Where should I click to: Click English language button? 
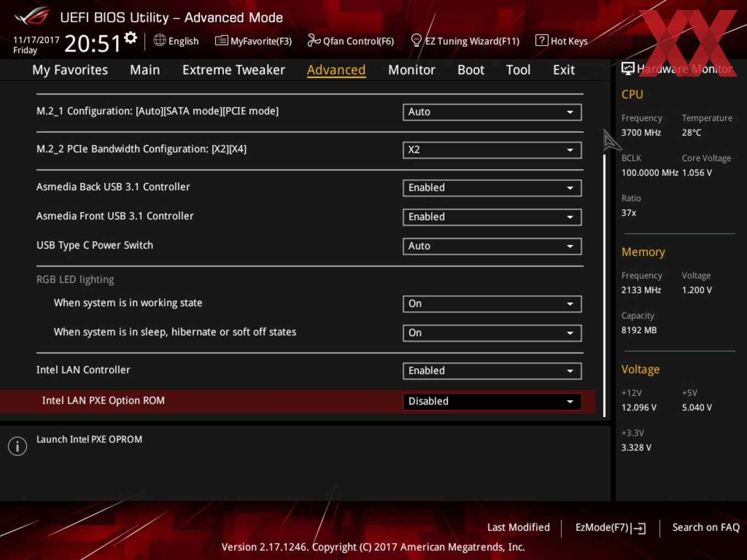[x=176, y=41]
